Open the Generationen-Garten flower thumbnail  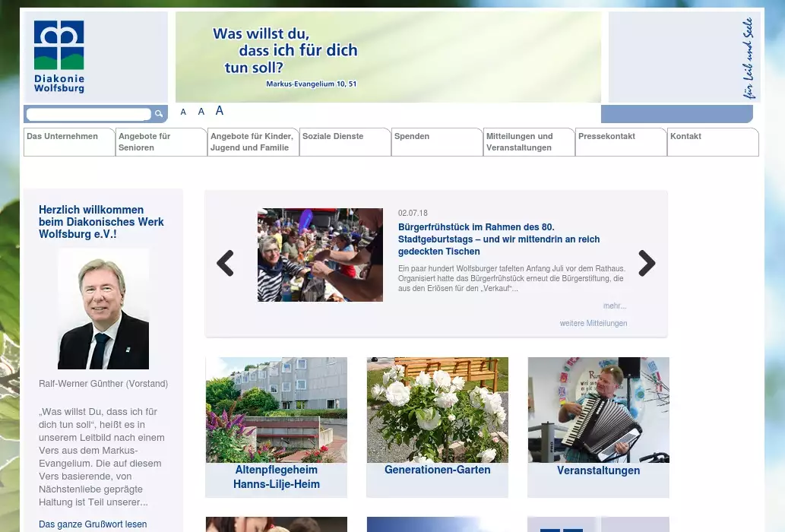tap(437, 410)
